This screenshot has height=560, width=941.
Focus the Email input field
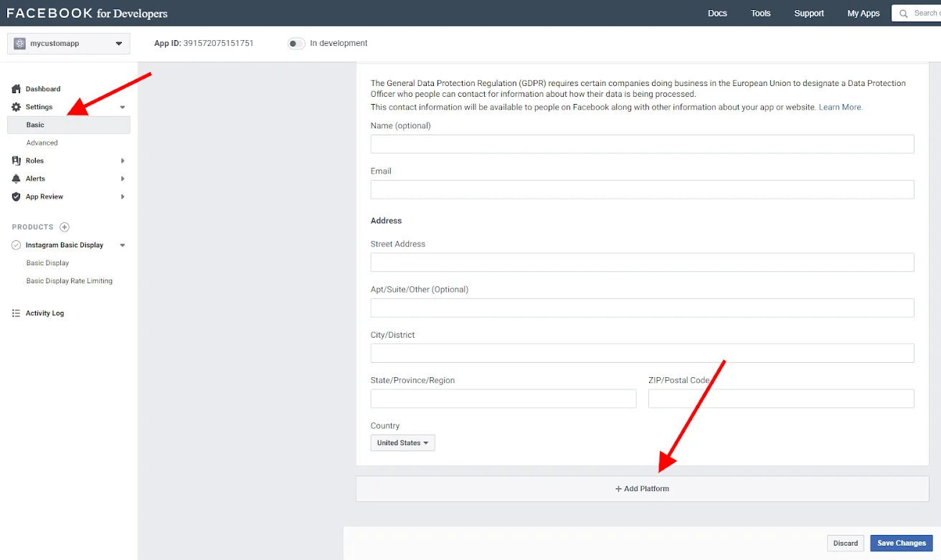click(x=643, y=189)
